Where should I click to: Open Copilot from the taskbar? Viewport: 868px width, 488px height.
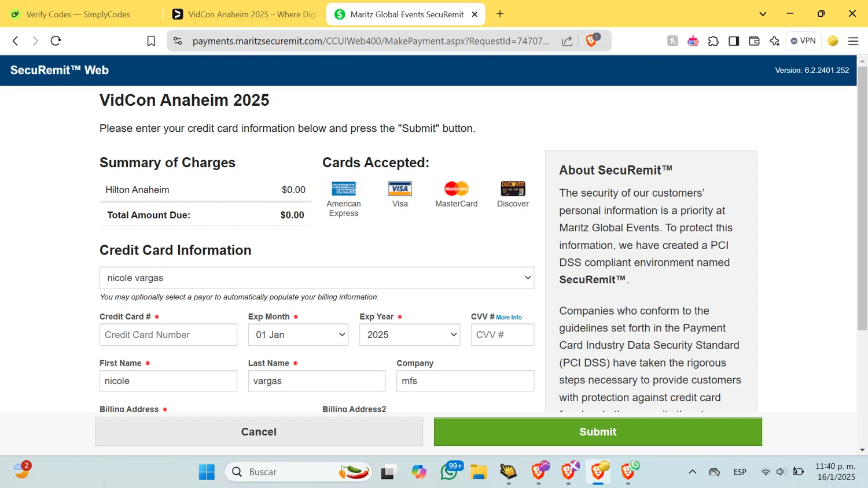coord(419,472)
